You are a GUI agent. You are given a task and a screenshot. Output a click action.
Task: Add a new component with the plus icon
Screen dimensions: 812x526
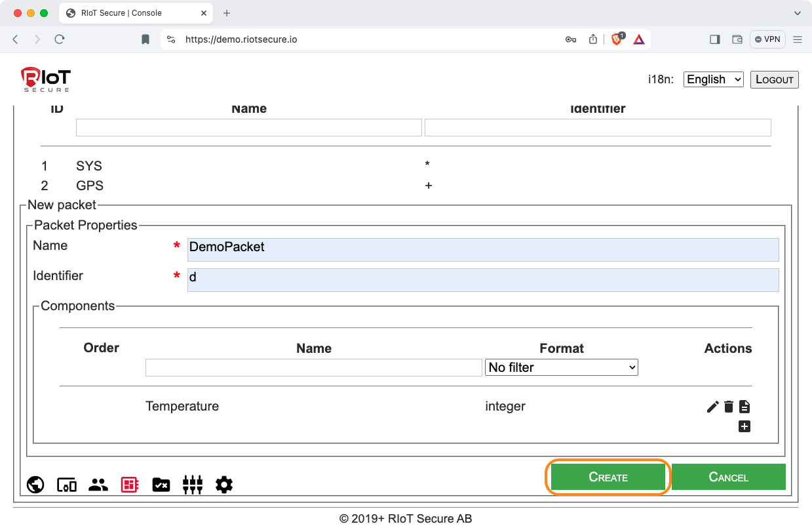click(744, 427)
